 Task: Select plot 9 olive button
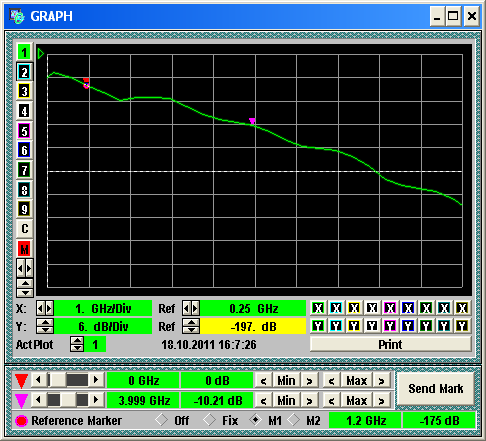24,209
